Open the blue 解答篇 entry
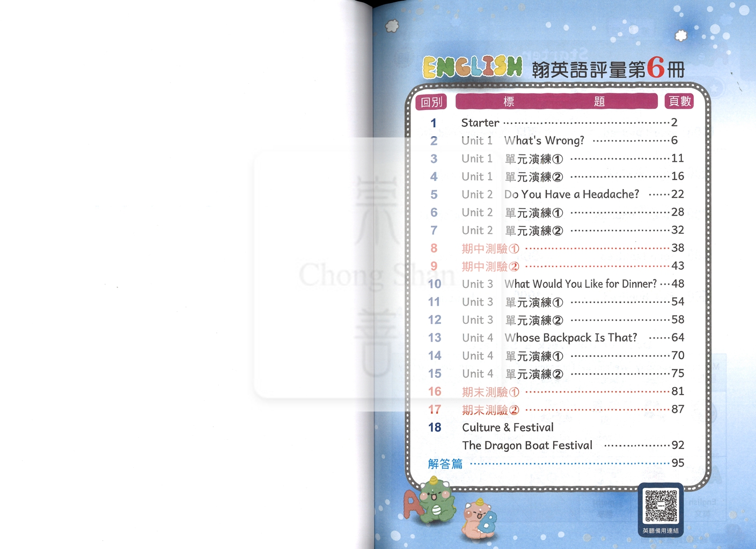This screenshot has width=756, height=549. pos(555,463)
